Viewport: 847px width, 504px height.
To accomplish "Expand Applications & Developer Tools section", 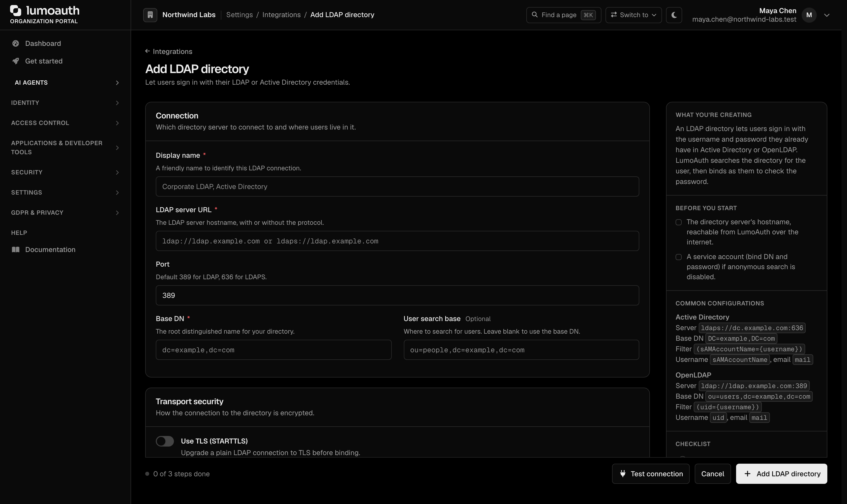I will pyautogui.click(x=65, y=148).
